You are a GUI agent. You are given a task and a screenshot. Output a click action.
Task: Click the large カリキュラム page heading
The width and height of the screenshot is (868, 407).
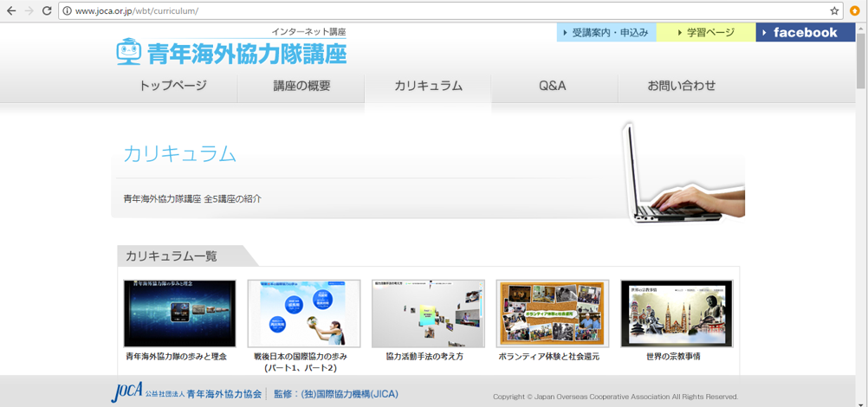(180, 153)
